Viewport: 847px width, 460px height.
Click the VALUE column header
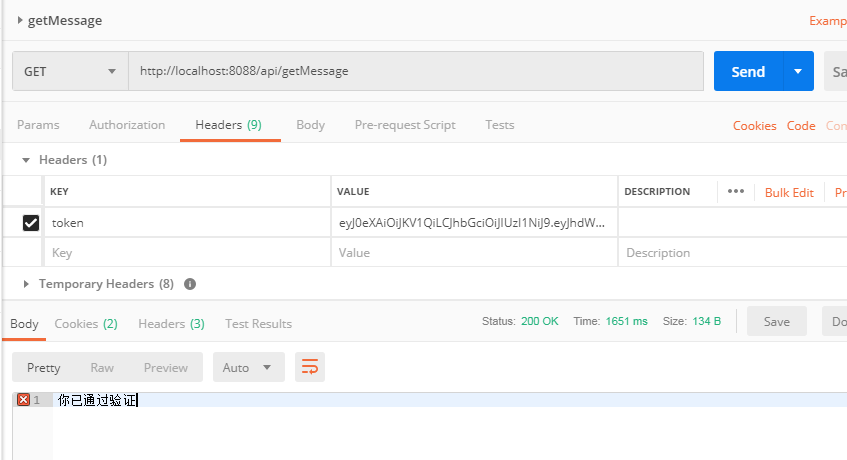click(353, 192)
